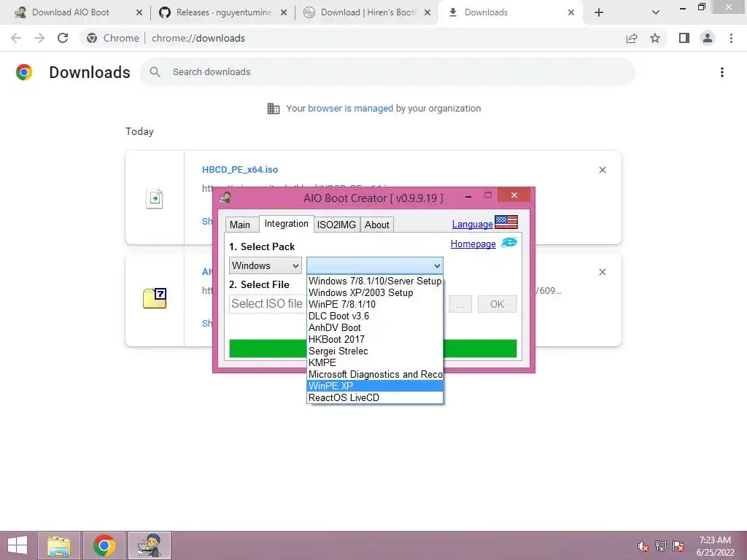This screenshot has width=747, height=560.
Task: Click the browse ellipsis button
Action: (460, 304)
